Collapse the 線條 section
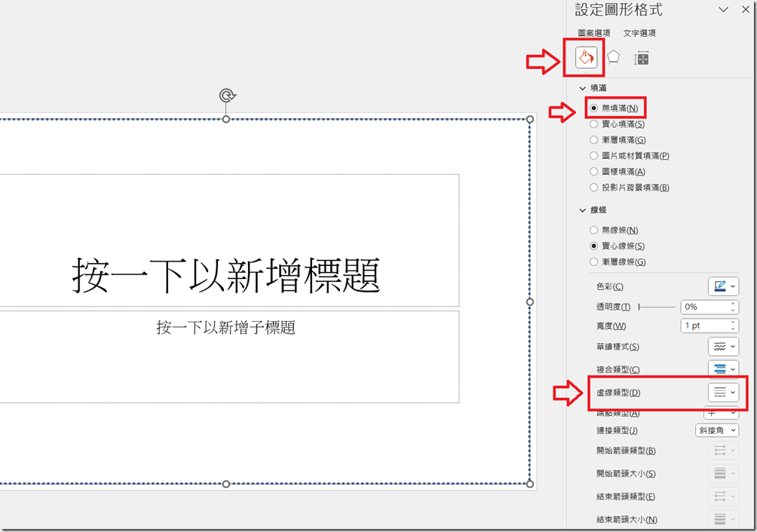Screen dimensions: 757x532 click(583, 210)
